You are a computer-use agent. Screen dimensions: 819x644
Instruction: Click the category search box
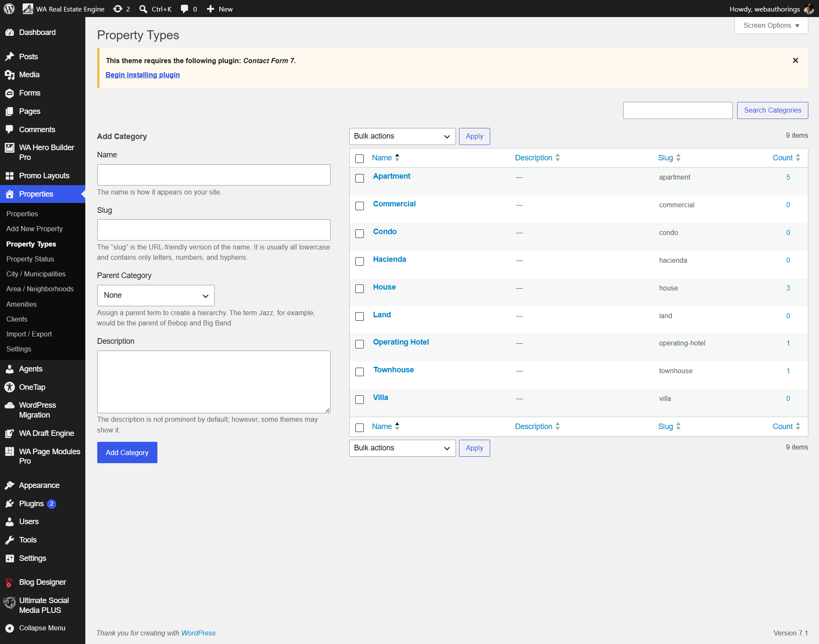point(678,110)
